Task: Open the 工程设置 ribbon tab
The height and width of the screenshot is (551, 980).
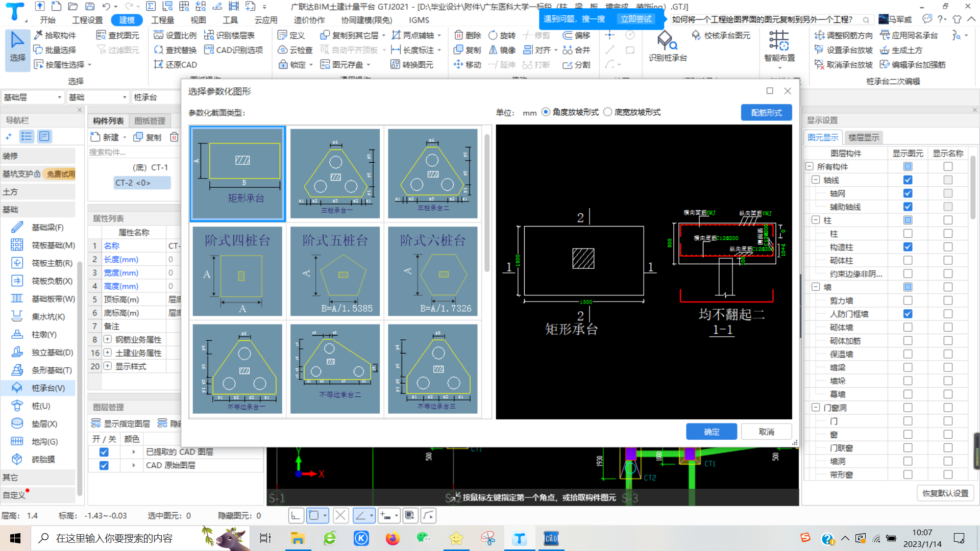Action: [87, 20]
